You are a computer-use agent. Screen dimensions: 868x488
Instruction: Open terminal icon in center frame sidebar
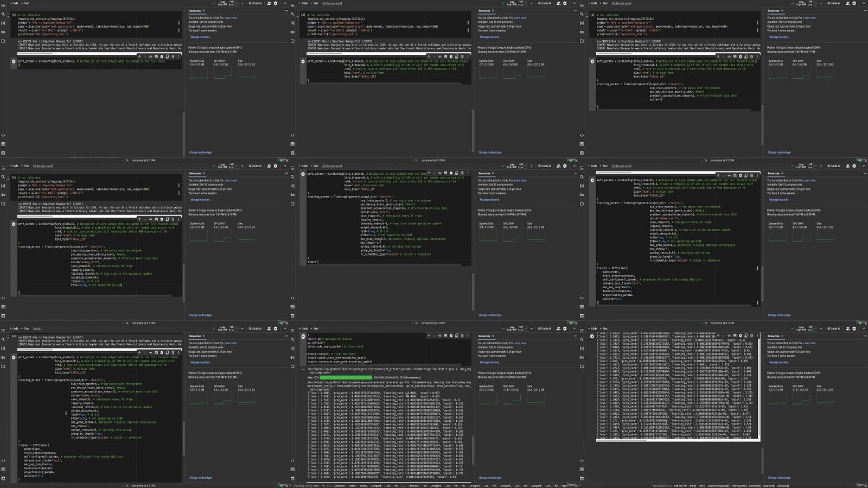[x=292, y=315]
